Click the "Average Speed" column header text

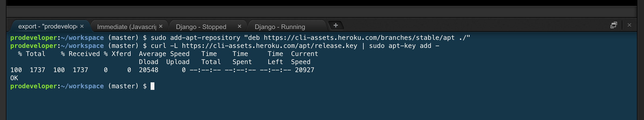tap(164, 54)
